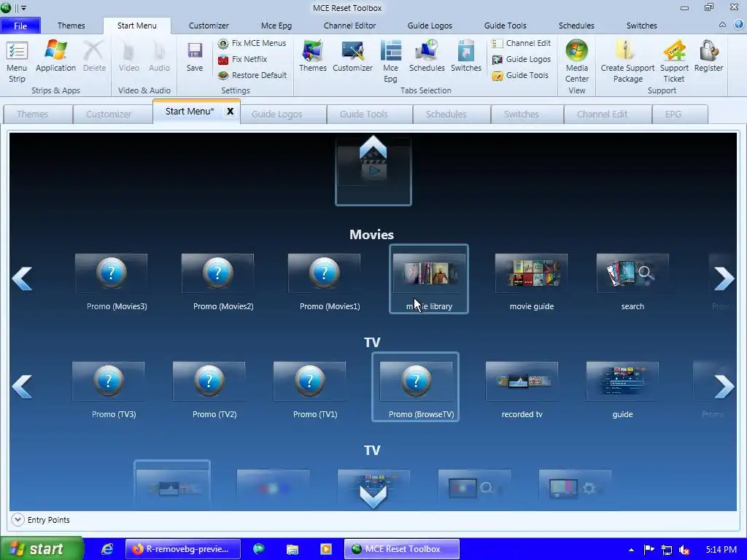Select Promo (BrowseTV) tile
Screen dimensions: 747x560
pyautogui.click(x=415, y=387)
